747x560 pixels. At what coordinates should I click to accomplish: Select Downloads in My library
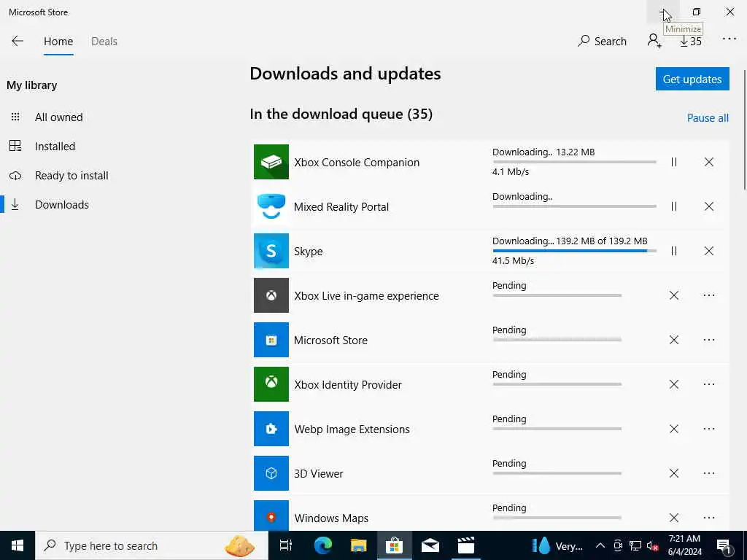coord(62,205)
